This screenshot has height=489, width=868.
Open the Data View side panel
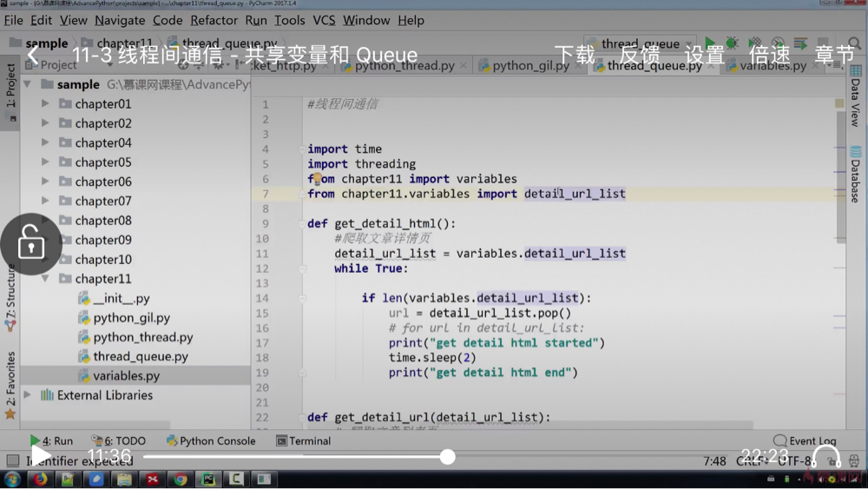[855, 96]
